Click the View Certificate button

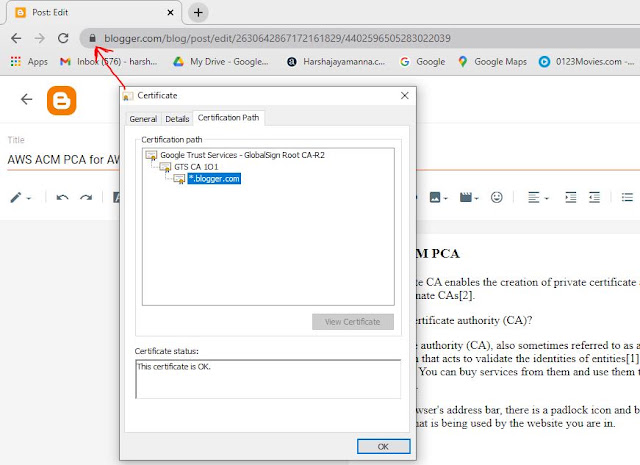point(353,322)
